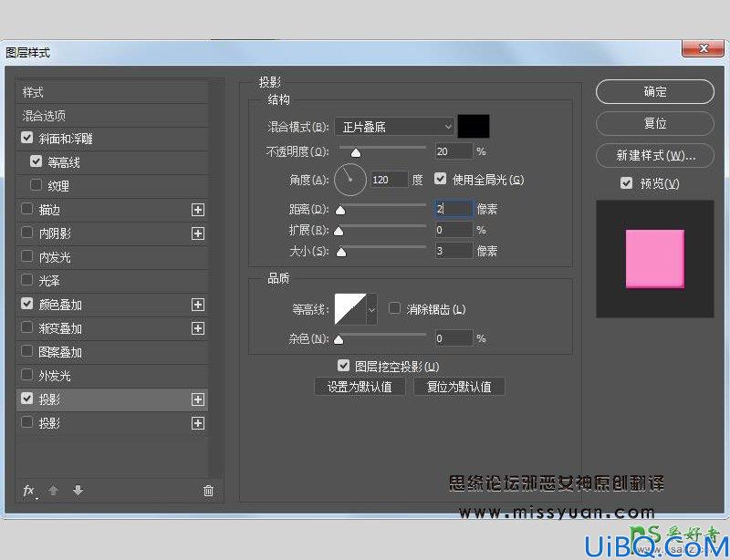Image resolution: width=730 pixels, height=560 pixels.
Task: Click the plus icon on selected 投影 row
Action: pos(198,399)
